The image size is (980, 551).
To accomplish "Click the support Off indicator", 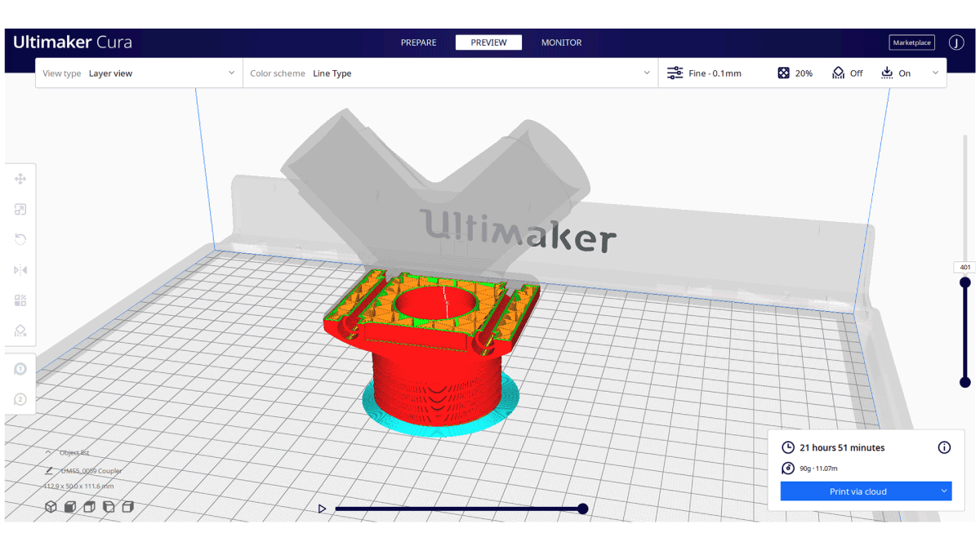I will [x=847, y=73].
